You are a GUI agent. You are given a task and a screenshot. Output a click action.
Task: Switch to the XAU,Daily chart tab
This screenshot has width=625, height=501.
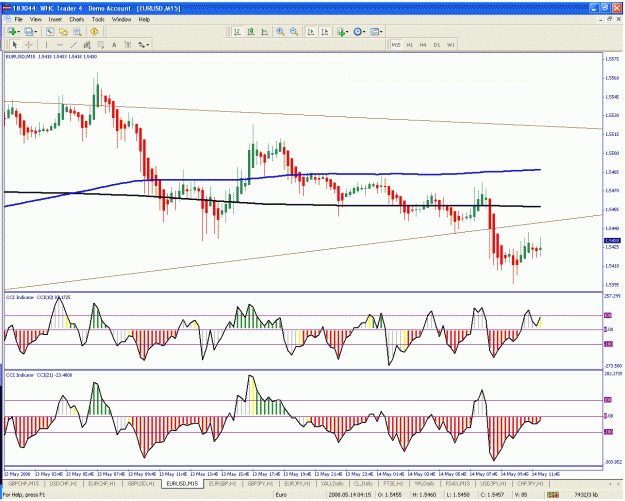pos(332,483)
